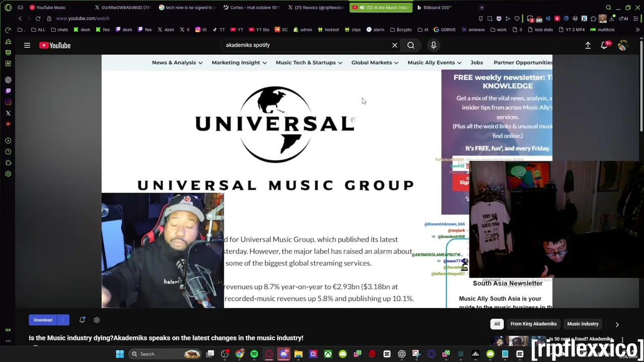Open X in the browser sidebar
Image resolution: width=644 pixels, height=362 pixels.
pyautogui.click(x=8, y=113)
